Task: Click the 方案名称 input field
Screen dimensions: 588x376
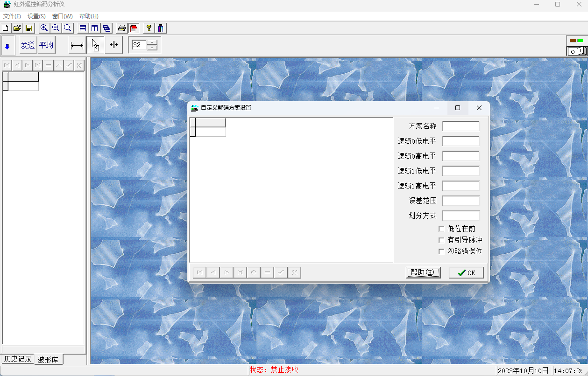Action: 461,126
